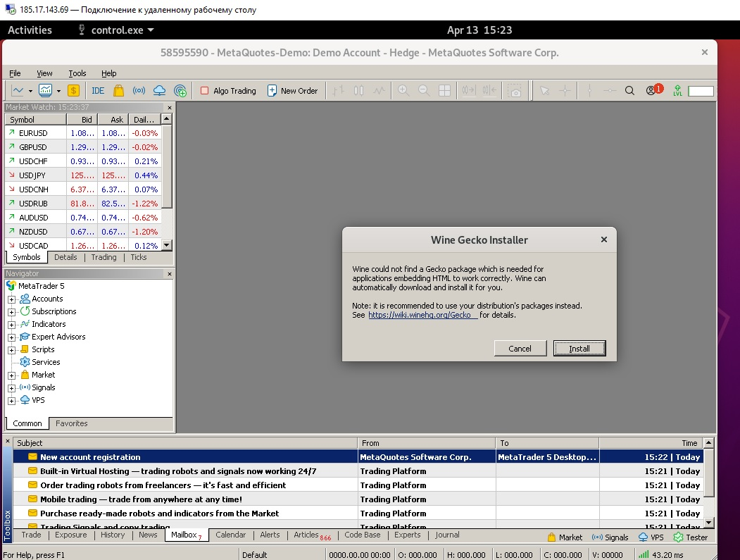The width and height of the screenshot is (740, 560).
Task: Select line chart mode icon
Action: (x=380, y=90)
